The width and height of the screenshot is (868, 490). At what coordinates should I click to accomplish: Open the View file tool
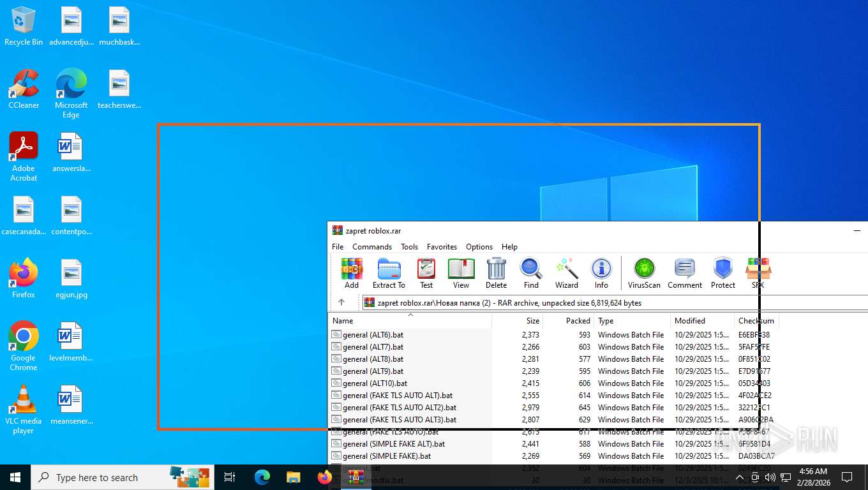pyautogui.click(x=461, y=274)
